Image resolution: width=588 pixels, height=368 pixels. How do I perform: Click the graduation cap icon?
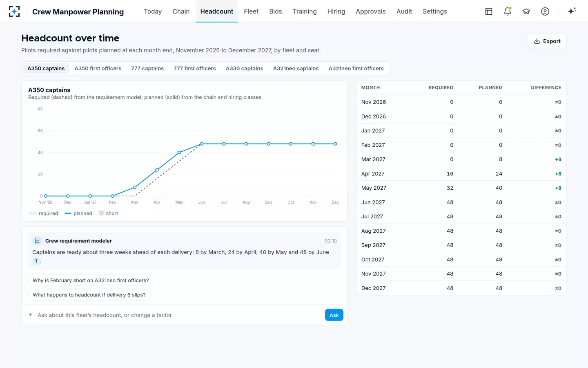point(526,11)
